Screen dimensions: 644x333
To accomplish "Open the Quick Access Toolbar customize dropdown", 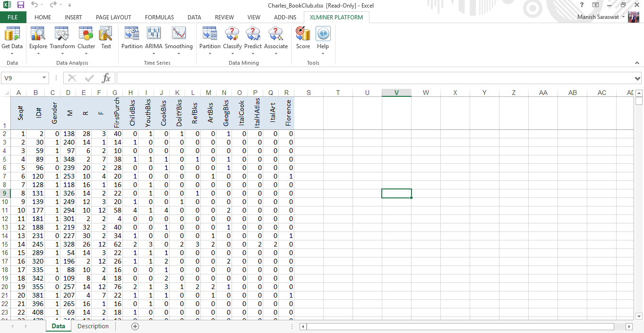I will [x=69, y=5].
